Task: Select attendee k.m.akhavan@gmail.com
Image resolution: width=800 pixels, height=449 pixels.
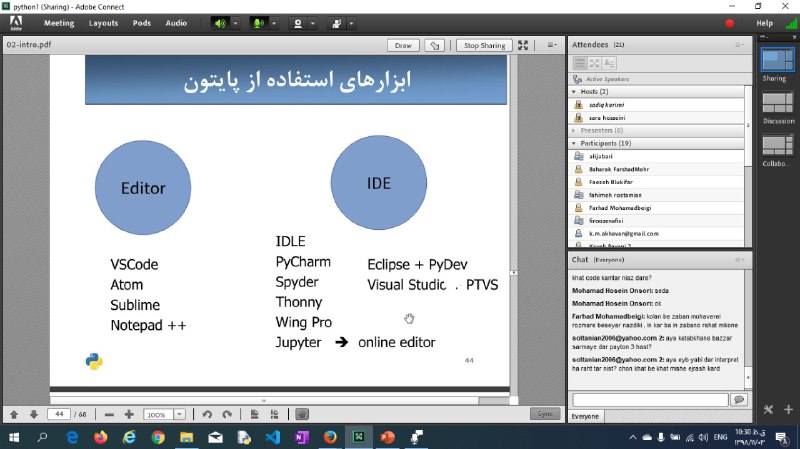Action: (657, 233)
